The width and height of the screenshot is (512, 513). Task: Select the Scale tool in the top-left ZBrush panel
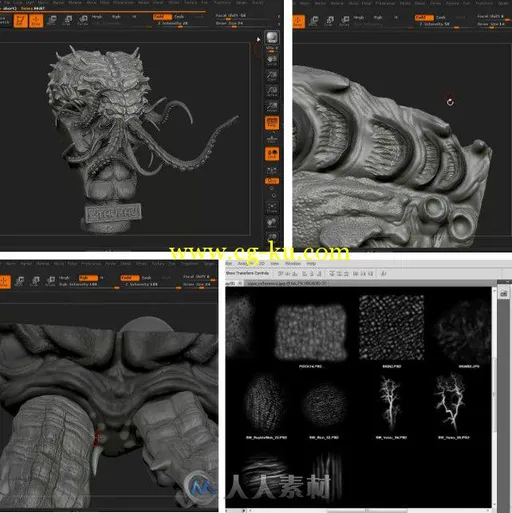(67, 20)
